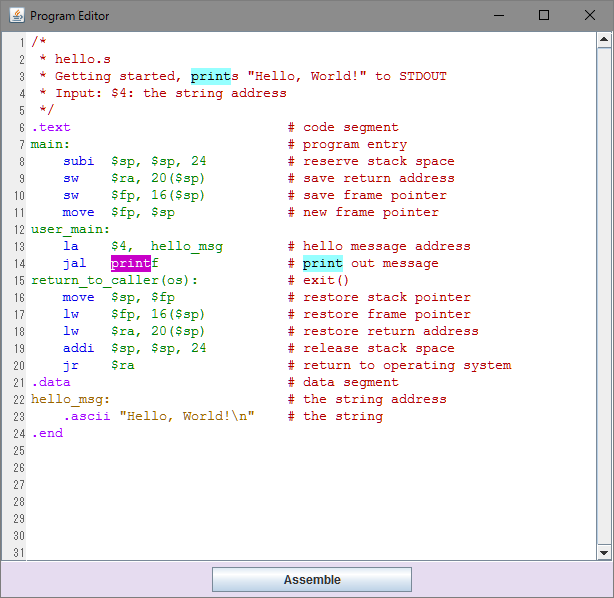
Task: Click the Java icon in title bar
Action: click(x=15, y=16)
